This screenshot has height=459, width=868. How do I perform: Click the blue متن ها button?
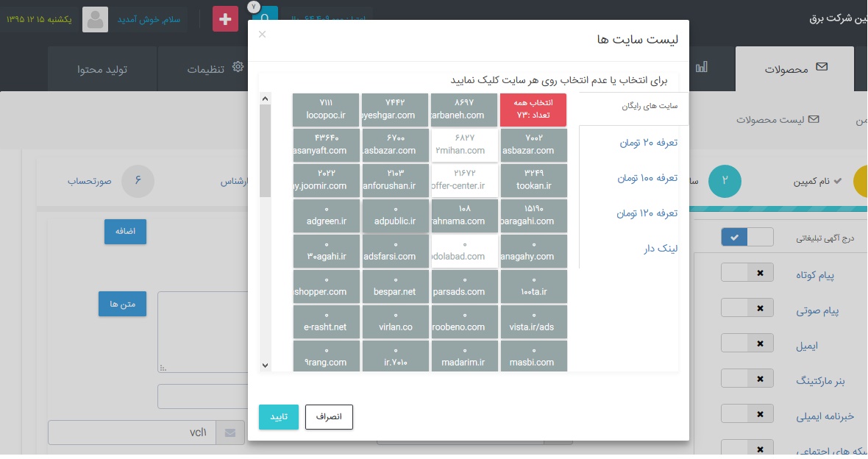[x=122, y=304]
